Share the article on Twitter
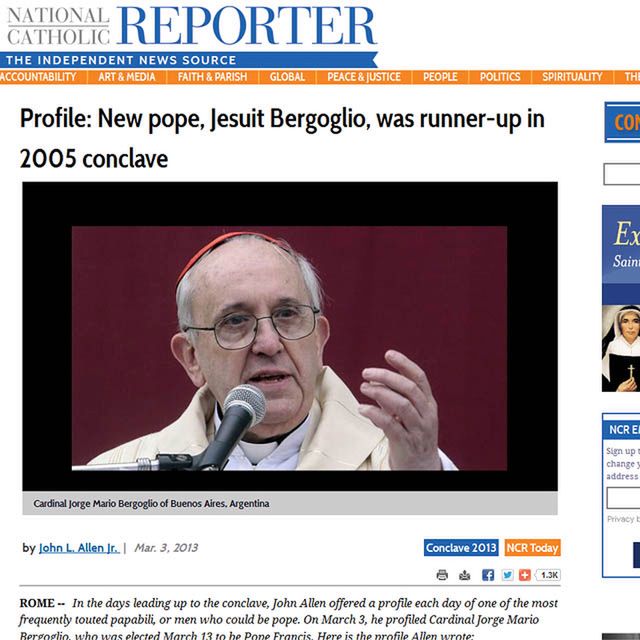The image size is (640, 640). (x=507, y=575)
